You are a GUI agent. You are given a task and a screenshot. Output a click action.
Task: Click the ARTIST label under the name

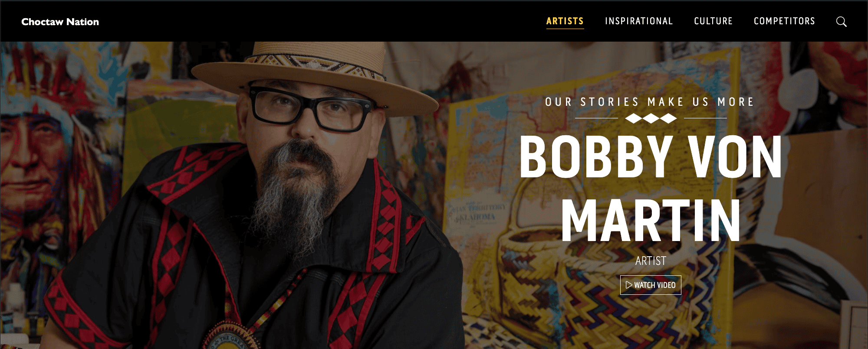click(x=651, y=261)
